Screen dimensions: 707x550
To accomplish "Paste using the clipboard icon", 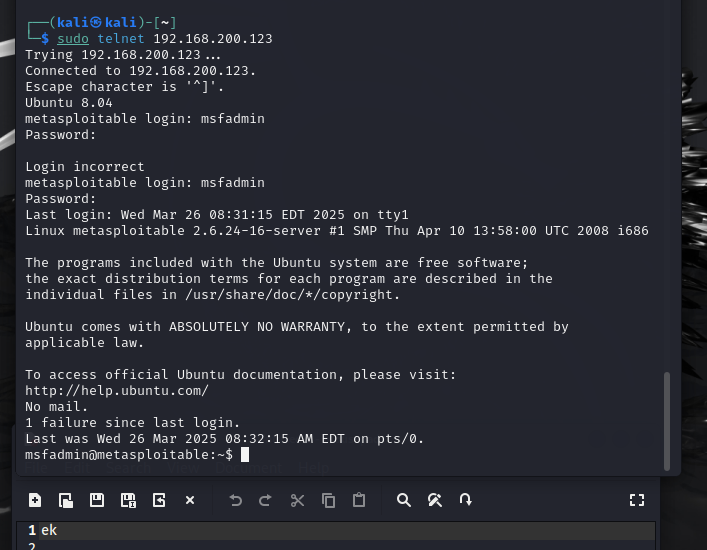I will click(x=359, y=500).
